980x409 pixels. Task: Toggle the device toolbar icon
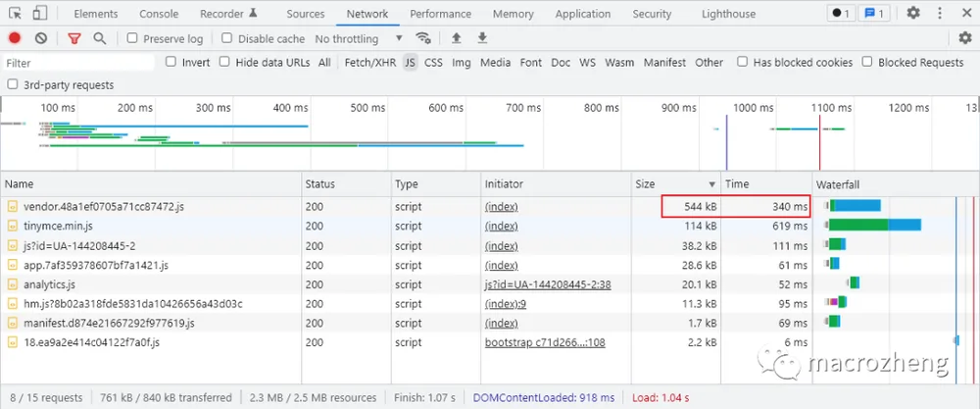pyautogui.click(x=40, y=13)
